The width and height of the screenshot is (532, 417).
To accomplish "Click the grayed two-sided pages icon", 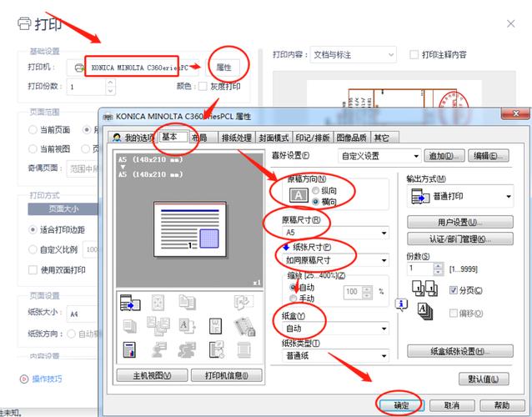I will (x=187, y=302).
